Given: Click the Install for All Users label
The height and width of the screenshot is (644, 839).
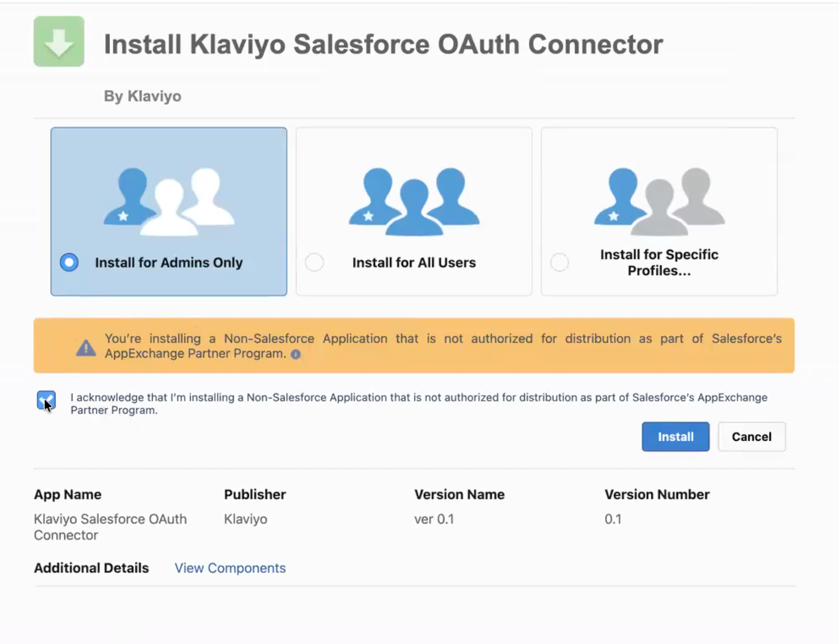Looking at the screenshot, I should [414, 263].
